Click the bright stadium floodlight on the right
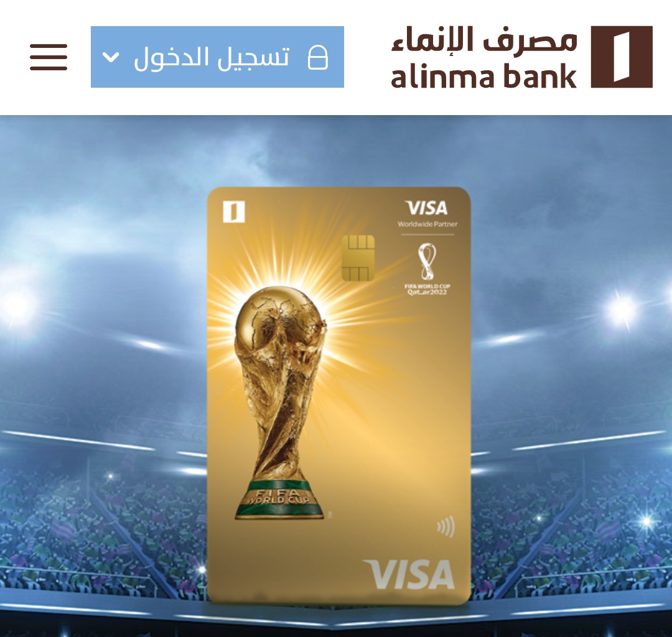Image resolution: width=672 pixels, height=637 pixels. pos(622,307)
